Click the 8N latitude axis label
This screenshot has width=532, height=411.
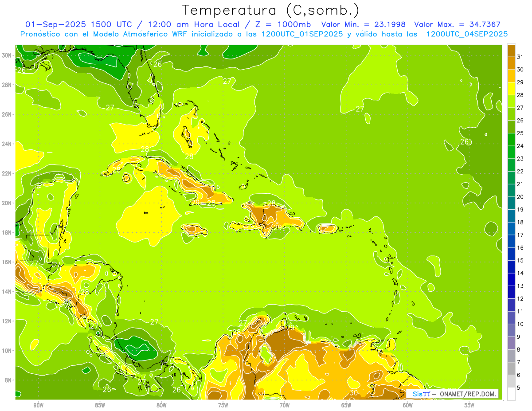8,380
